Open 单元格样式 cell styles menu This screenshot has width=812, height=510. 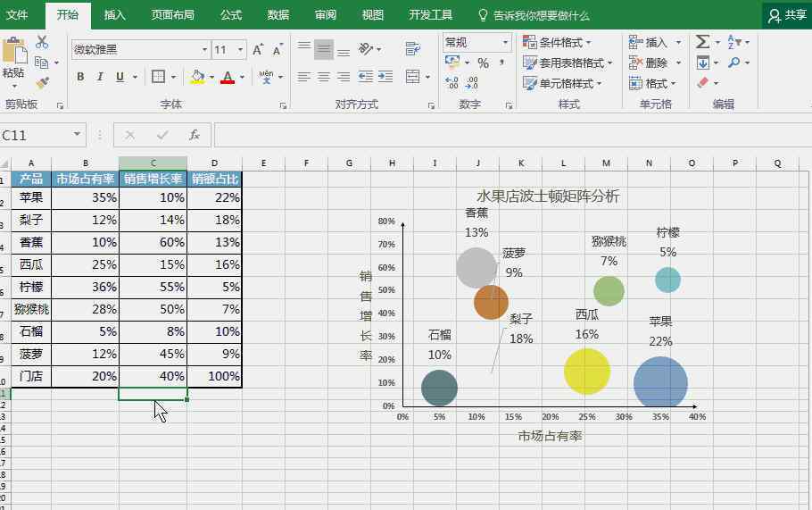(x=562, y=83)
